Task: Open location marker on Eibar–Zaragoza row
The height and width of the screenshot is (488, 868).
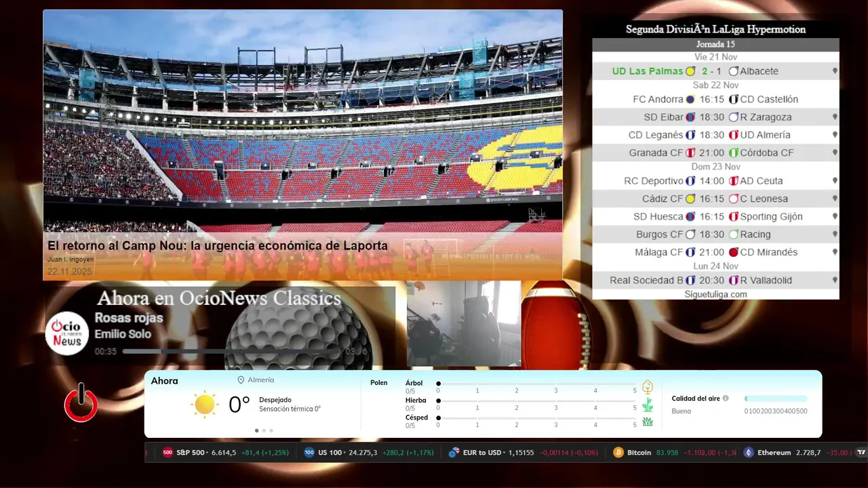Action: tap(835, 117)
